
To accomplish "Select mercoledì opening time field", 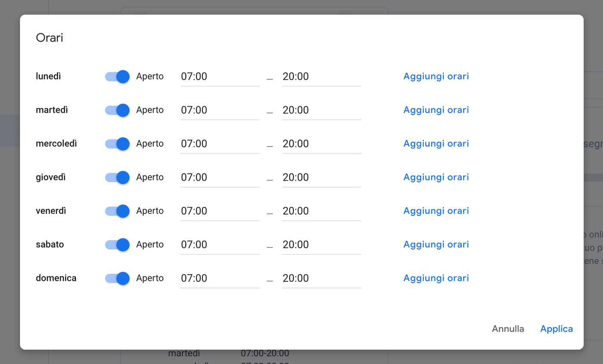I will click(220, 144).
